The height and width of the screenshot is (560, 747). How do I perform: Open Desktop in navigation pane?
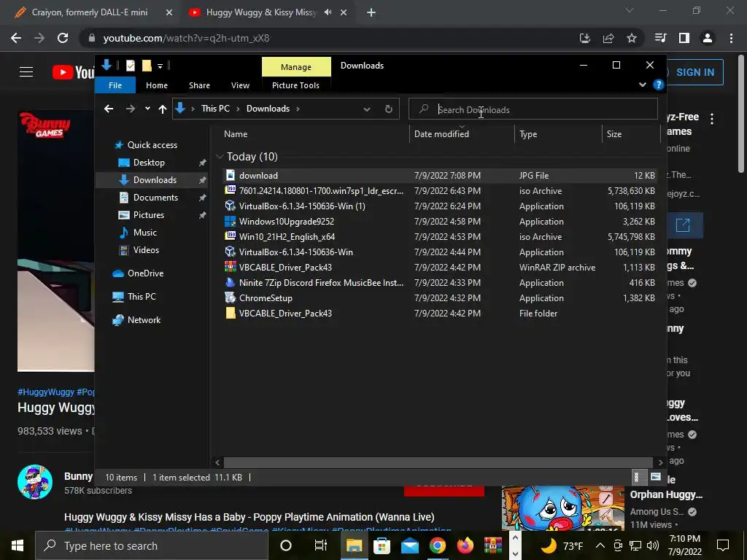tap(149, 163)
